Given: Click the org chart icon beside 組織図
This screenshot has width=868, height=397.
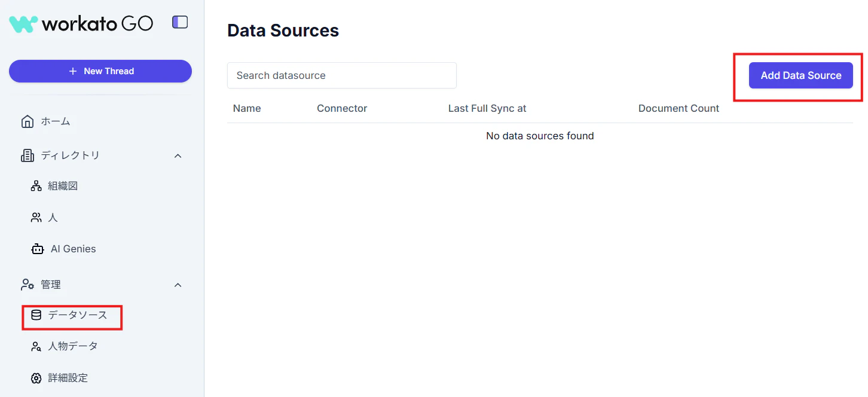Looking at the screenshot, I should (x=36, y=187).
